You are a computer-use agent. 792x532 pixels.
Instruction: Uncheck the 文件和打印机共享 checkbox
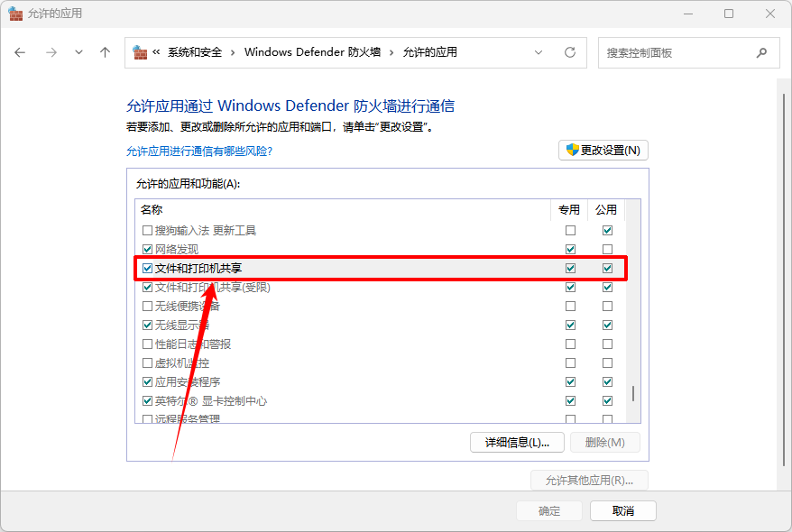148,269
